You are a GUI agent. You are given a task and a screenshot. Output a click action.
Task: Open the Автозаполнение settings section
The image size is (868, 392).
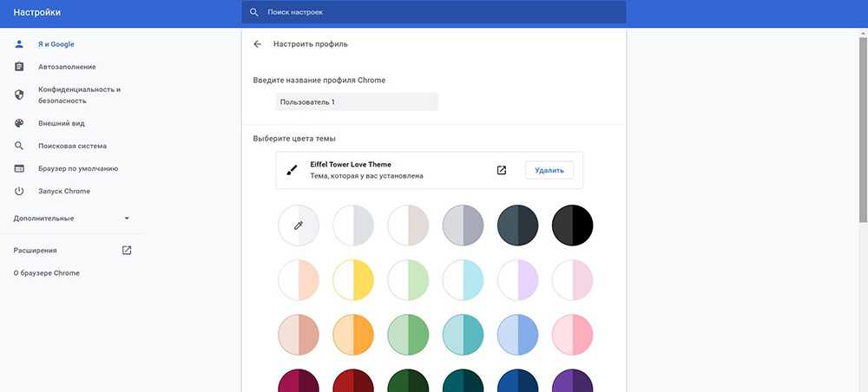(x=67, y=67)
